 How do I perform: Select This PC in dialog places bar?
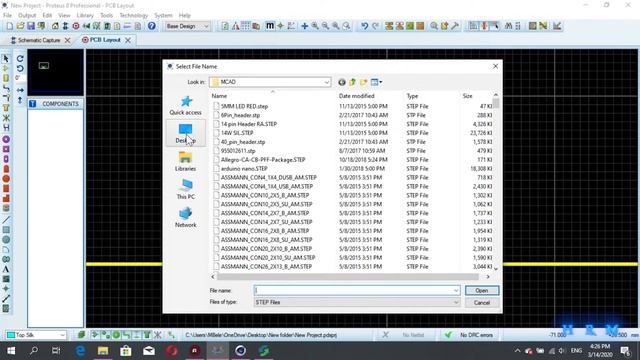[185, 190]
